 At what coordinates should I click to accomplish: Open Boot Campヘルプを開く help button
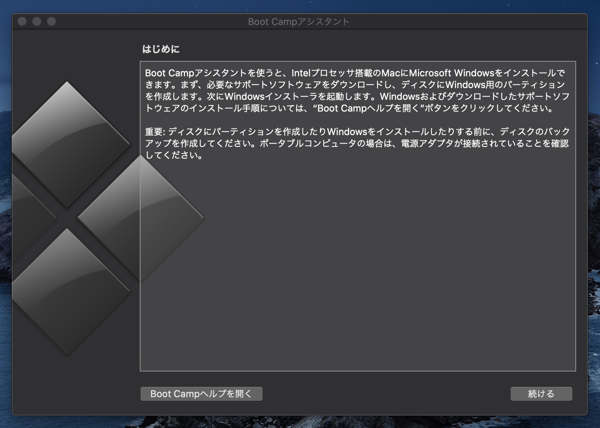point(201,394)
